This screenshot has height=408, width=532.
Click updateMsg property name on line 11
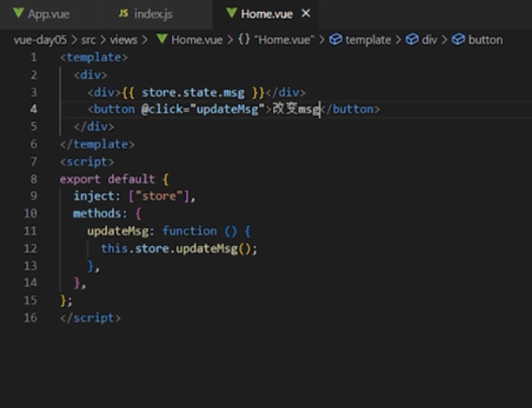118,232
